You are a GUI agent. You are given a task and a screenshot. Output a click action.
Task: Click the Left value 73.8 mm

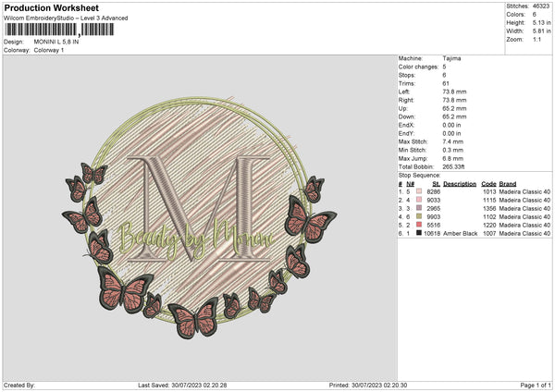point(454,92)
